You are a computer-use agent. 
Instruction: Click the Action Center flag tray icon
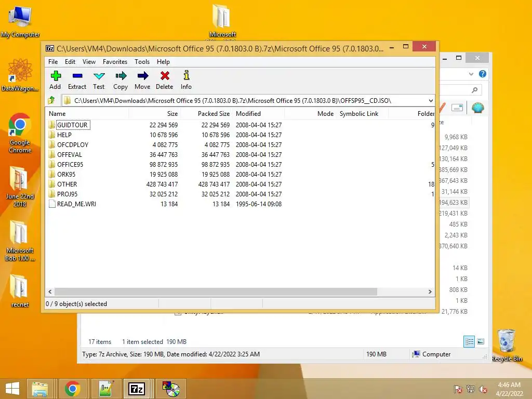pos(458,389)
